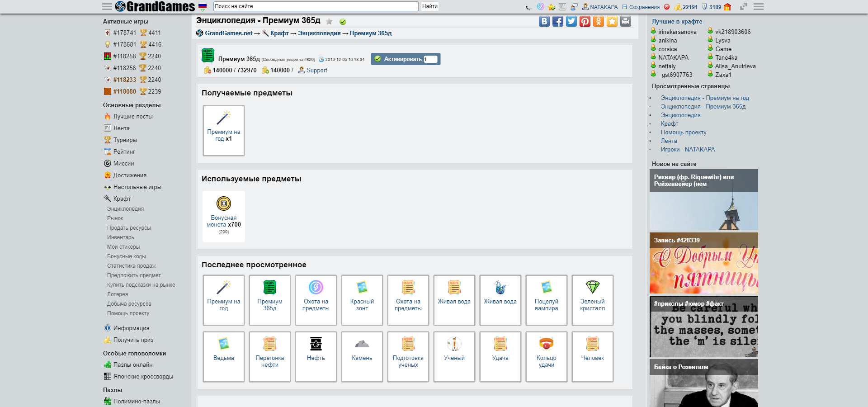
Task: Open the Бонусная монета item card
Action: pyautogui.click(x=224, y=216)
